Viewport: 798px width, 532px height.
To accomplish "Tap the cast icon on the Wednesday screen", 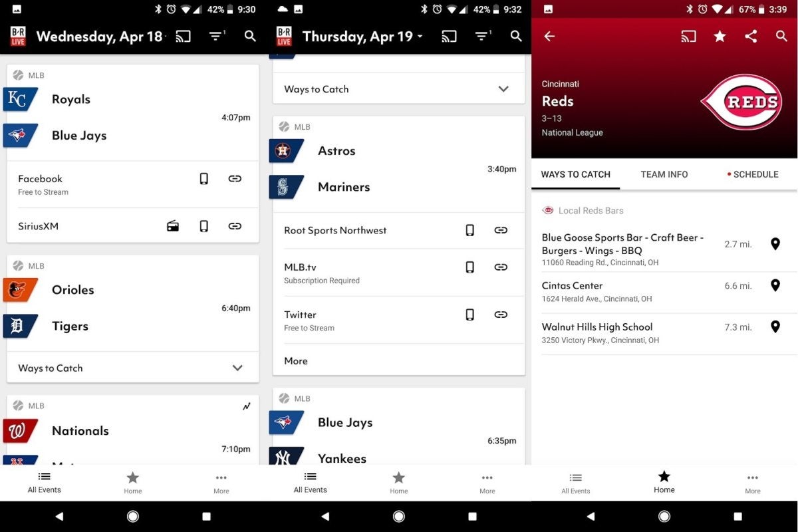I will [x=183, y=37].
